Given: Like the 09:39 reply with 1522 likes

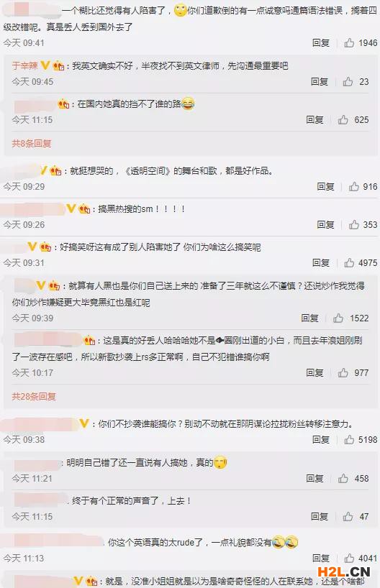Looking at the screenshot, I should [x=338, y=318].
